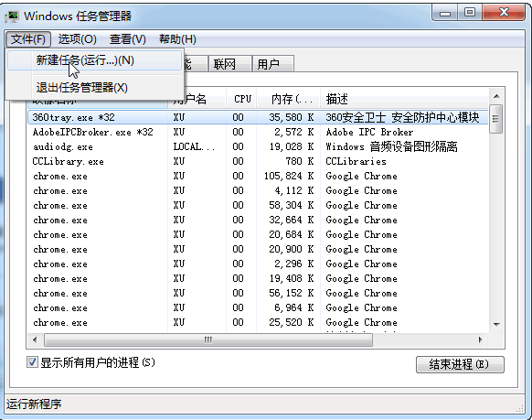Image resolution: width=532 pixels, height=420 pixels.
Task: Sort by the 描述 column header
Action: click(x=404, y=99)
